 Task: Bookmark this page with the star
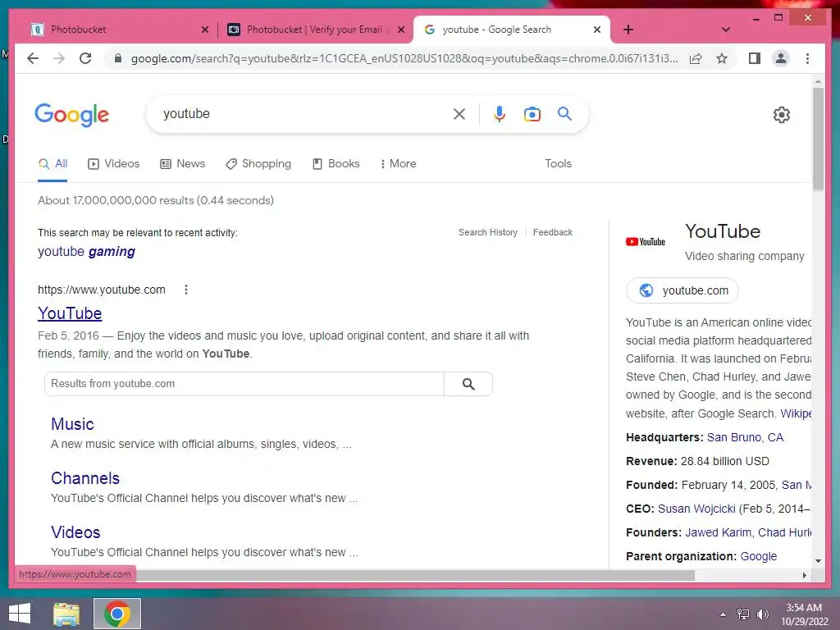(x=722, y=58)
